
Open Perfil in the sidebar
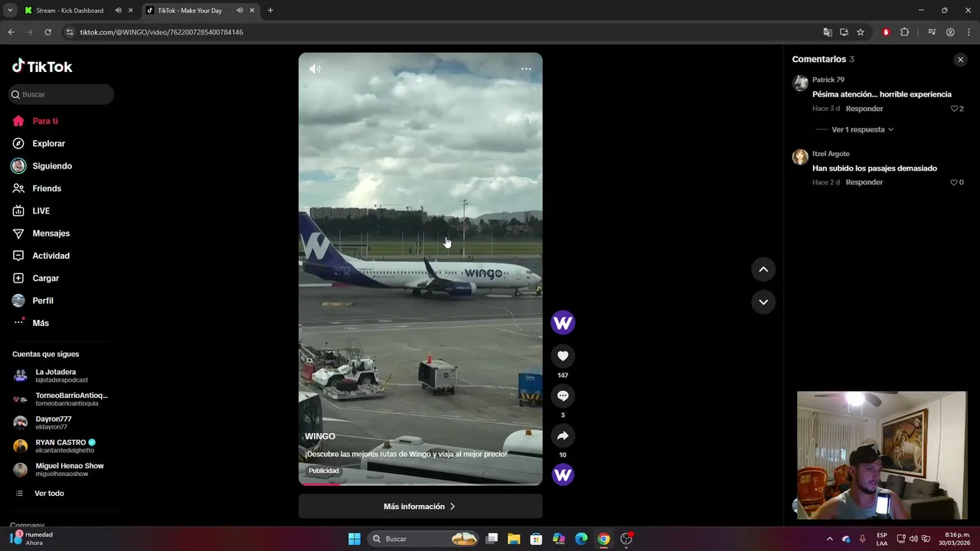[x=32, y=301]
